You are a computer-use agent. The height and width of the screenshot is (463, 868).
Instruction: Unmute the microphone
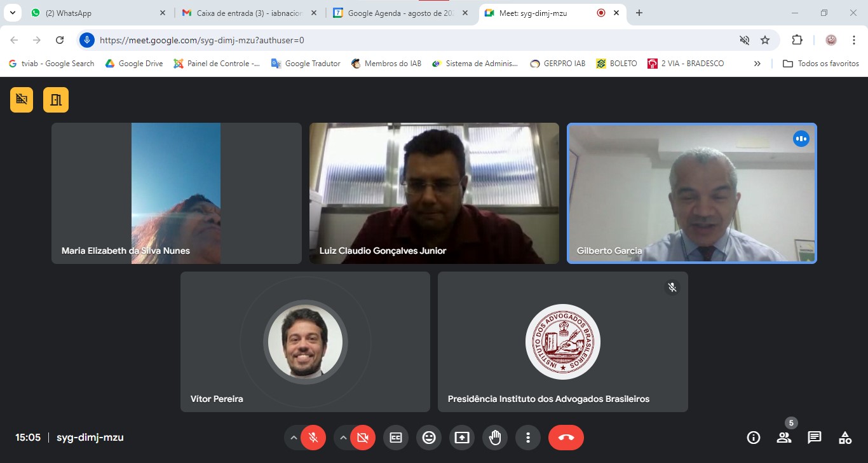click(313, 438)
